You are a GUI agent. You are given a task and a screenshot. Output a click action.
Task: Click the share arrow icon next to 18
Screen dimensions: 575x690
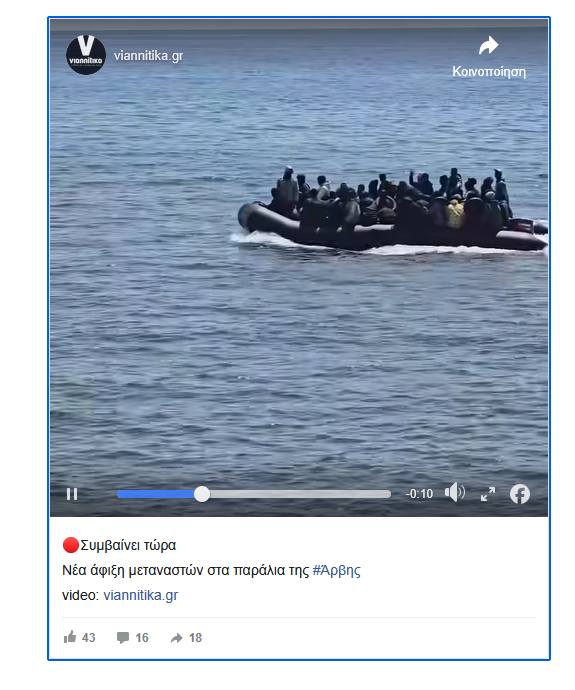click(x=176, y=638)
